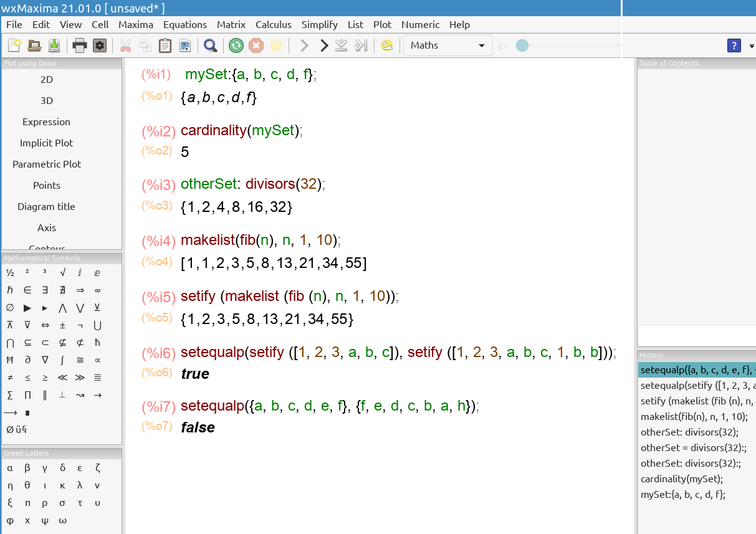Click the open file folder icon
Image resolution: width=756 pixels, height=534 pixels.
tap(34, 45)
